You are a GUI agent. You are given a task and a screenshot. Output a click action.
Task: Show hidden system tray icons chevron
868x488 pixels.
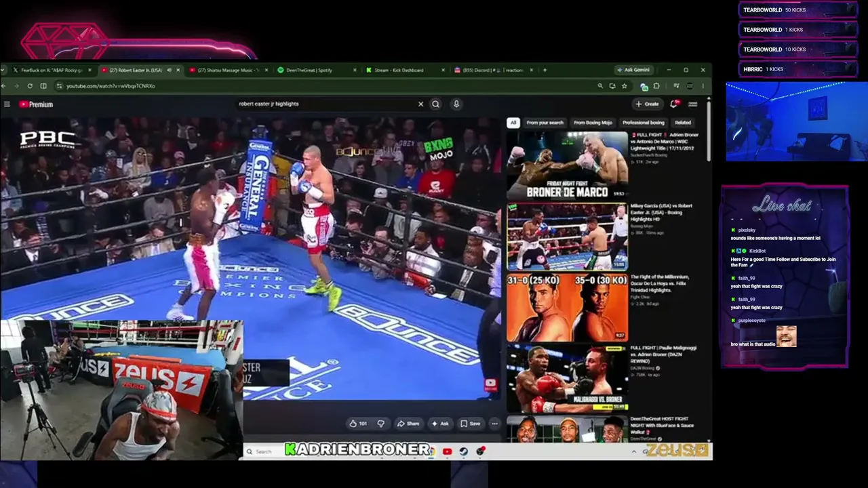(x=634, y=451)
